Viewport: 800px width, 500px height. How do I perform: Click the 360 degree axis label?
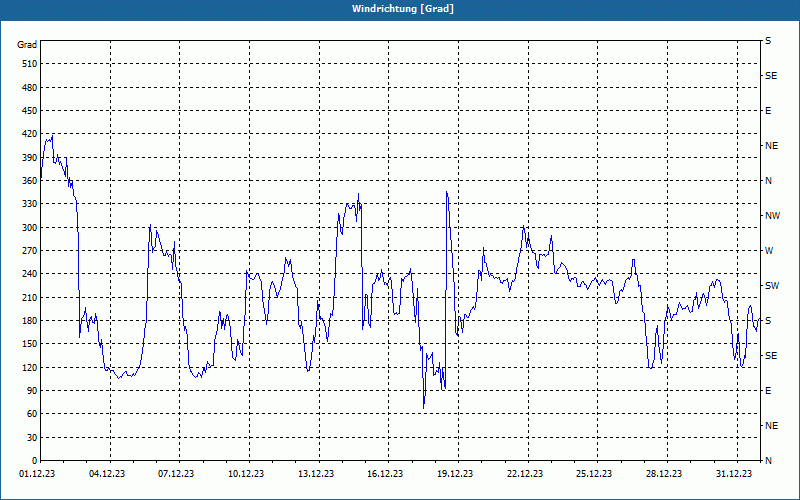point(29,181)
